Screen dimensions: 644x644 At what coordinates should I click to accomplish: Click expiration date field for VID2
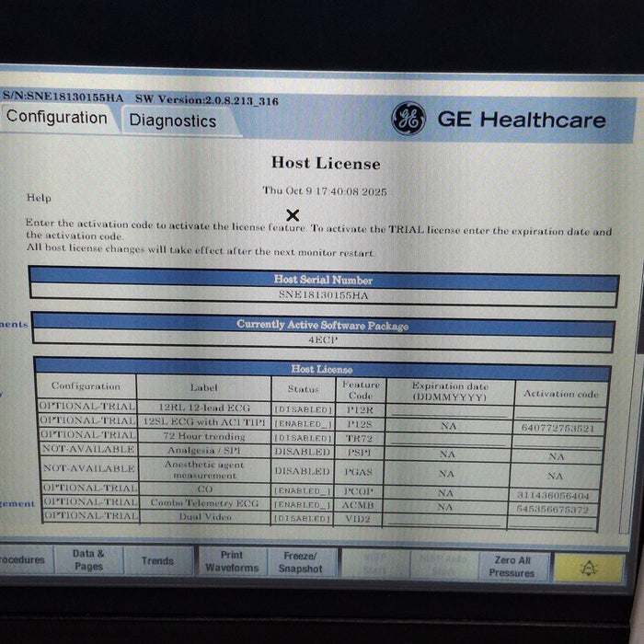(444, 520)
